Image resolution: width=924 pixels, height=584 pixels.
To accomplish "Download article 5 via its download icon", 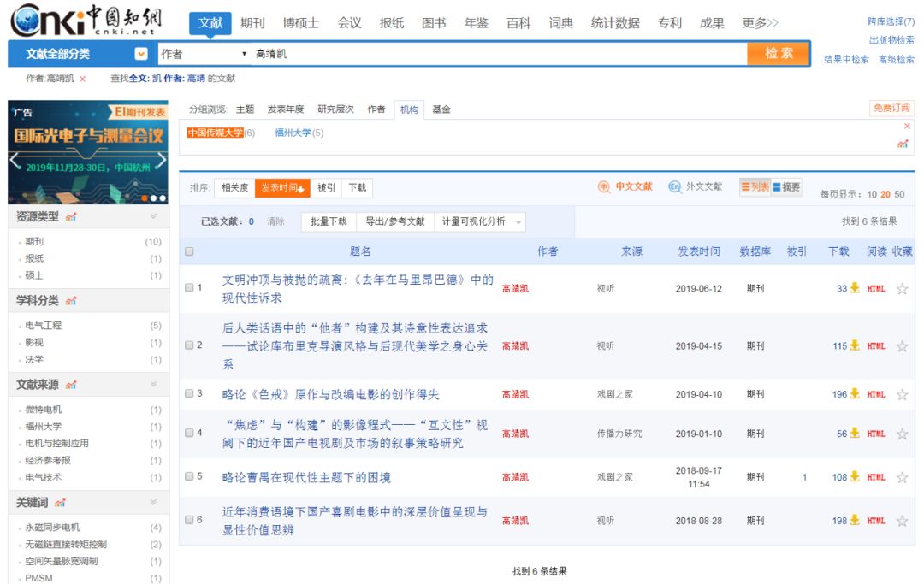I will click(x=855, y=477).
